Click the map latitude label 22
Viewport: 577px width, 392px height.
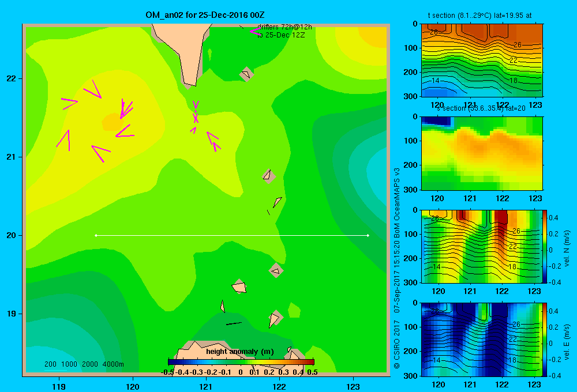[11, 78]
